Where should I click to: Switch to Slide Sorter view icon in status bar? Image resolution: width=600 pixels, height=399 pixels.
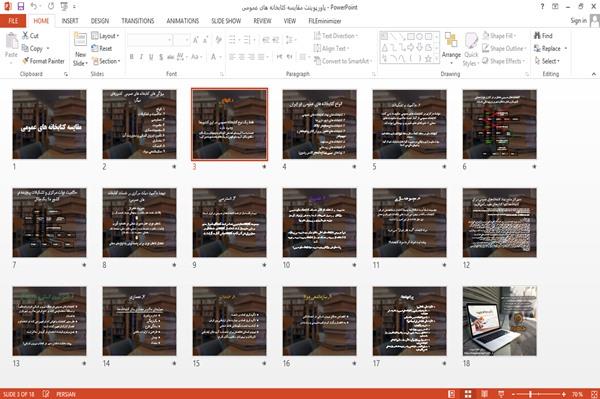[468, 394]
